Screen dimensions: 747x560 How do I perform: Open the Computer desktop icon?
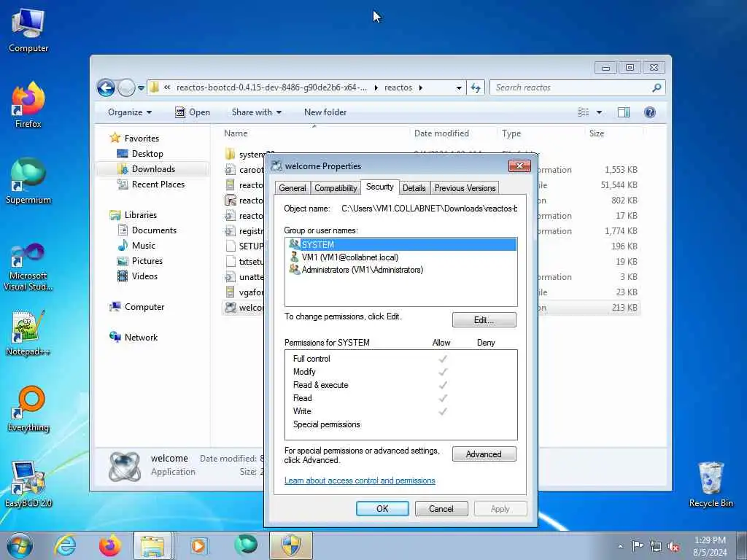pyautogui.click(x=28, y=29)
